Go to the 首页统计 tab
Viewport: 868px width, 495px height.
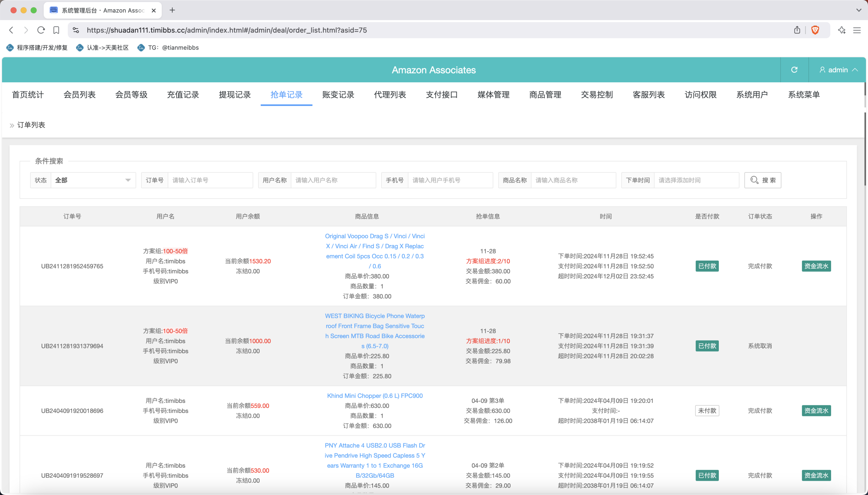(x=28, y=95)
